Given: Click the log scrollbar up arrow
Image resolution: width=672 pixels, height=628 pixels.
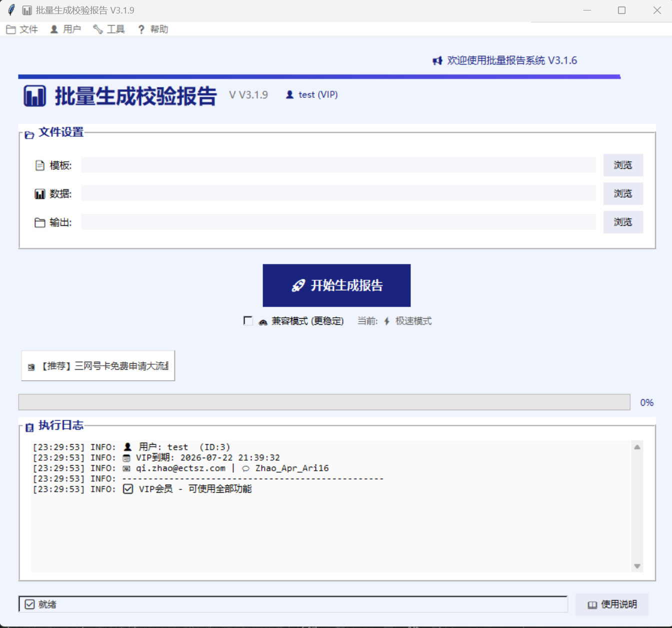Looking at the screenshot, I should tap(637, 447).
